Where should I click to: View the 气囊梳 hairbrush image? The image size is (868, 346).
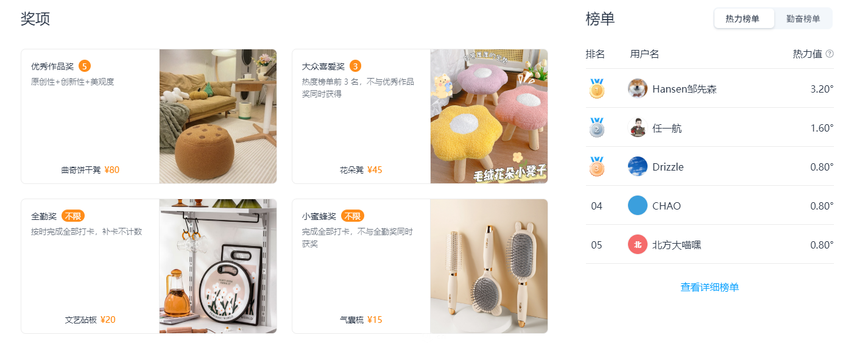coord(489,266)
